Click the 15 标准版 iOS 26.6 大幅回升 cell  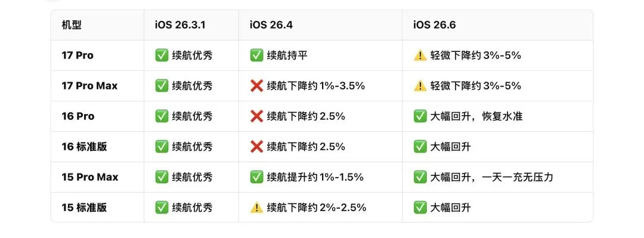[x=497, y=208]
